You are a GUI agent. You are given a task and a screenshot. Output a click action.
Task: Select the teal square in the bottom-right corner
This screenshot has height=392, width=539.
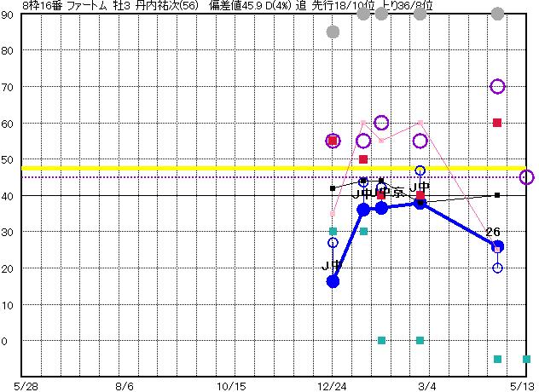click(526, 359)
